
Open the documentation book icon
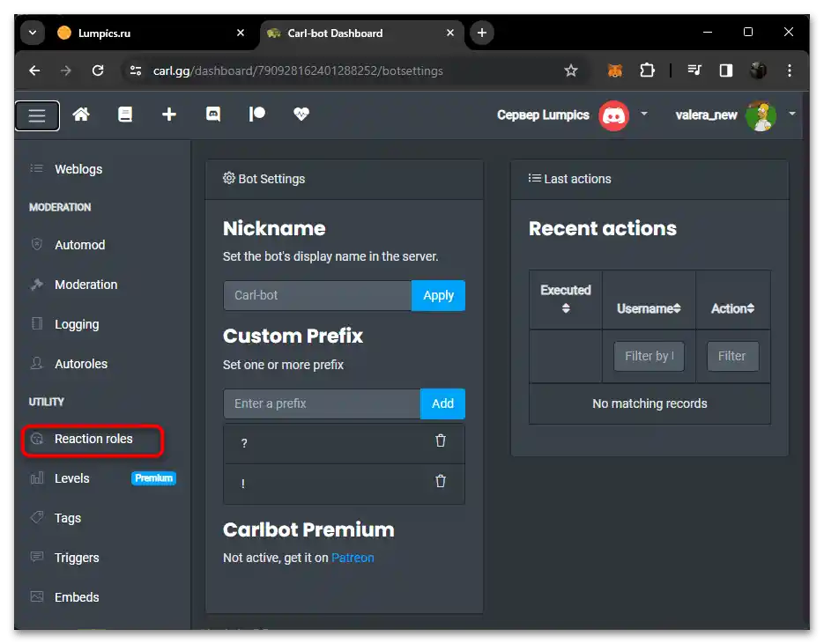tap(125, 114)
